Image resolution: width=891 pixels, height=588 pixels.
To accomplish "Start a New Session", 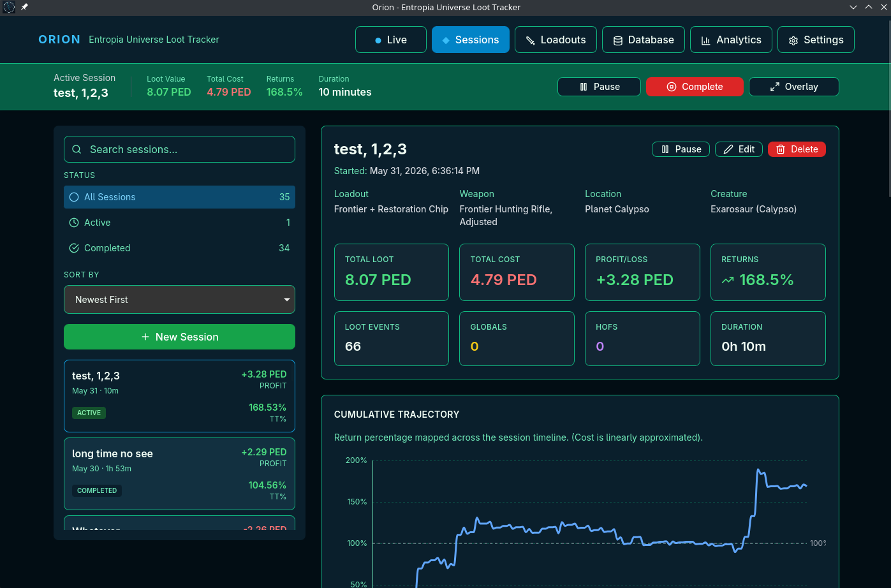I will (179, 337).
